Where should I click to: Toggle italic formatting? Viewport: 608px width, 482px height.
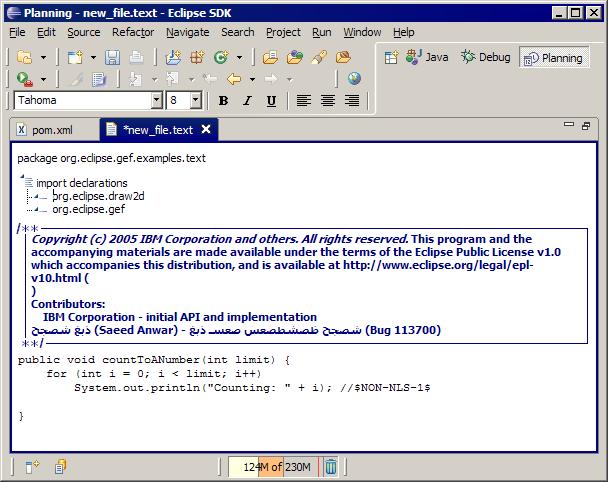tap(247, 101)
